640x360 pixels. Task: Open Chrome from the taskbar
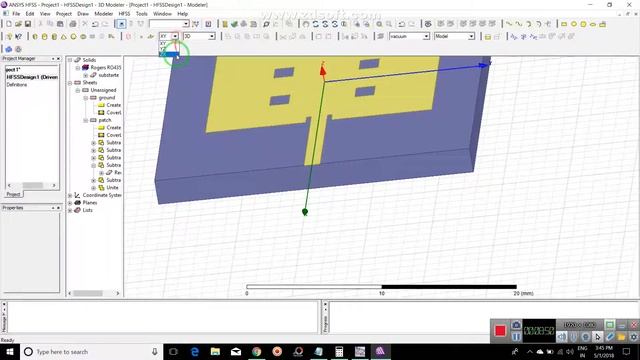[x=256, y=351]
